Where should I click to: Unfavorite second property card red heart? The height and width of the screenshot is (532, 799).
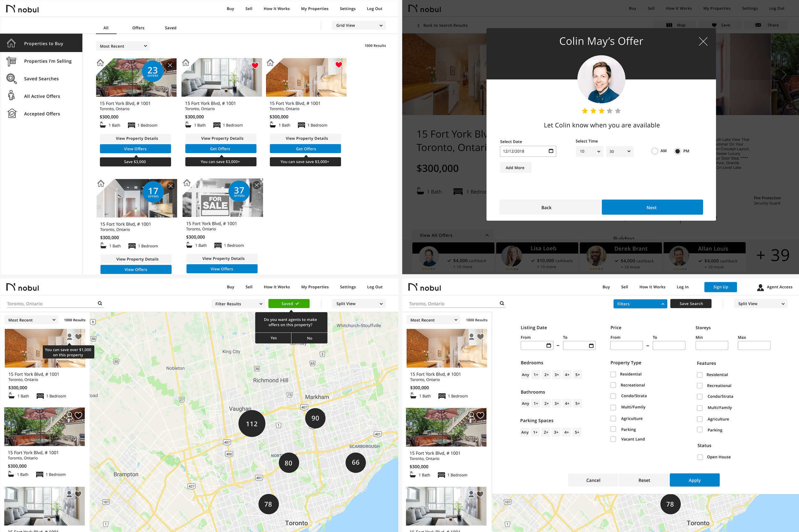point(255,65)
